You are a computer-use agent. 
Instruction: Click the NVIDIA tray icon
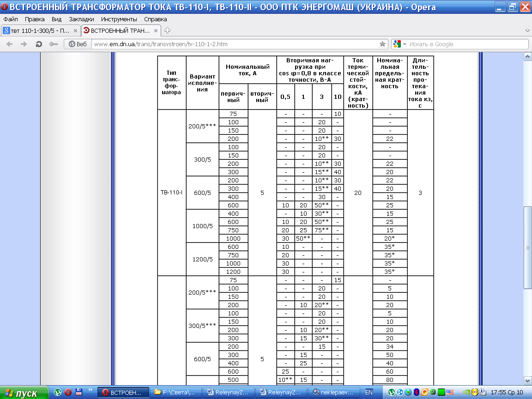coord(467,392)
